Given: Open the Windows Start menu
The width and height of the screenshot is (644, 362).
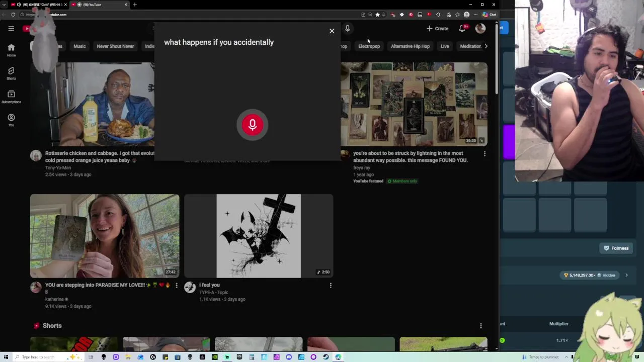Looking at the screenshot, I should pyautogui.click(x=5, y=357).
